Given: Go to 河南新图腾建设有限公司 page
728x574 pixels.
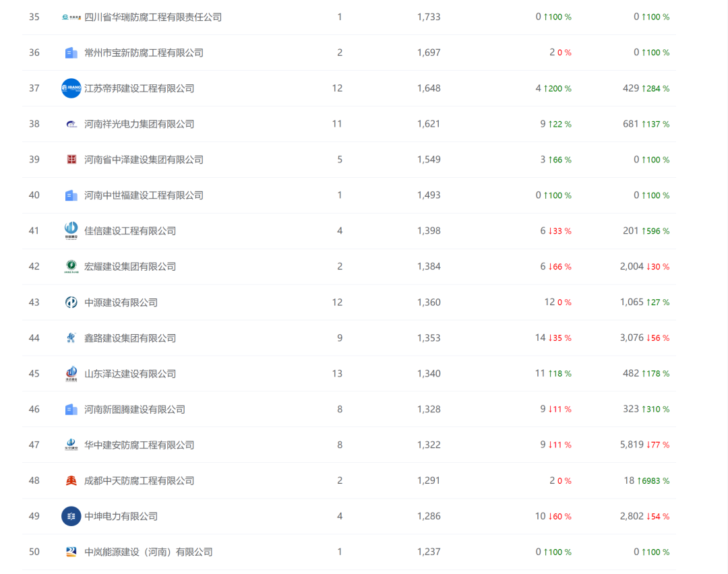Looking at the screenshot, I should pos(134,409).
